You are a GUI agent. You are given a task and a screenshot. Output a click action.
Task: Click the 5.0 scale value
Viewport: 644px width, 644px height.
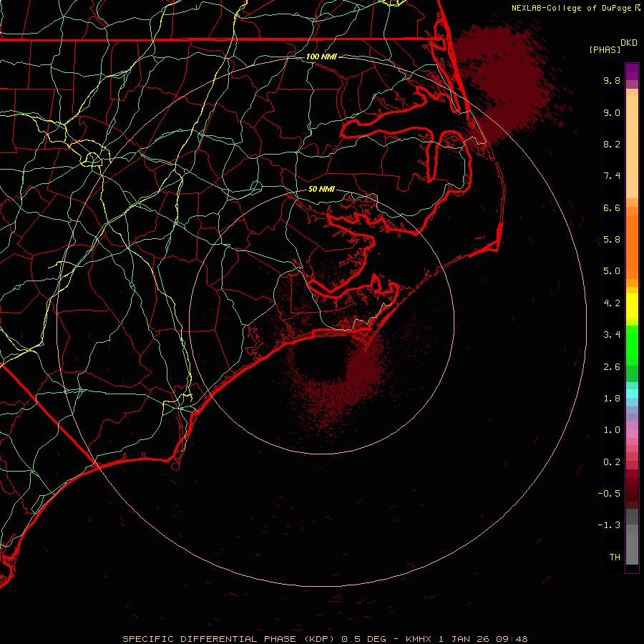click(612, 271)
